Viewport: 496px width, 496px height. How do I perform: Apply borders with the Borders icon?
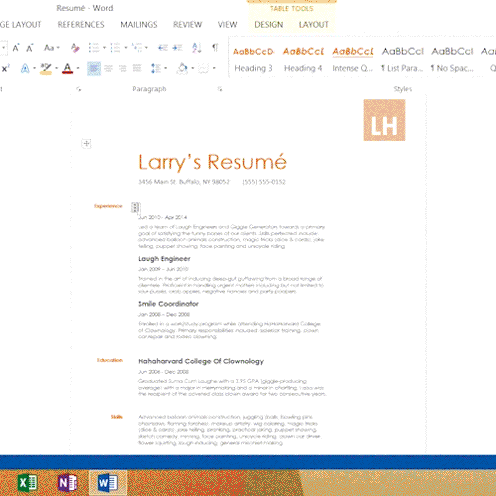pos(203,68)
